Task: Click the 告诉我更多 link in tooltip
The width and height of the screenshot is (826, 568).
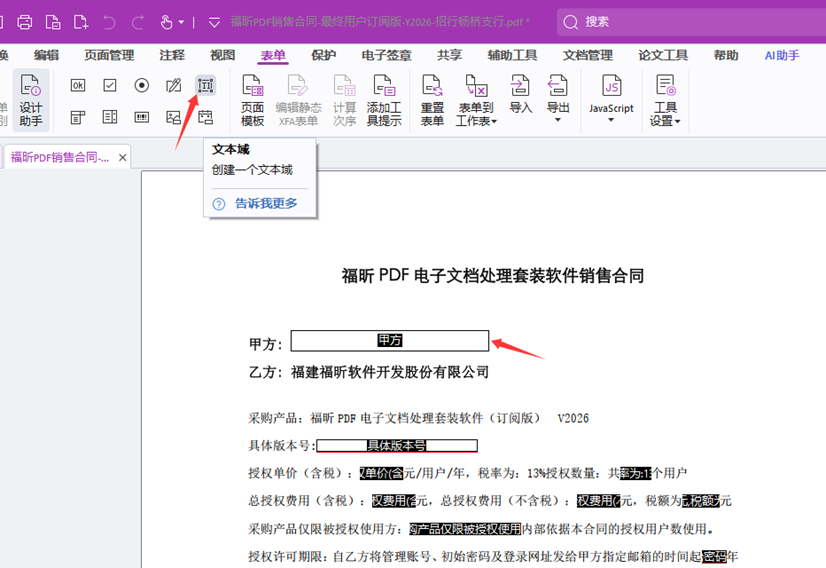Action: point(266,204)
